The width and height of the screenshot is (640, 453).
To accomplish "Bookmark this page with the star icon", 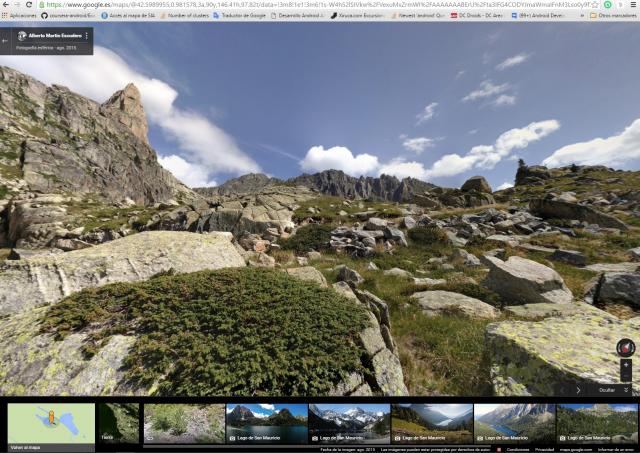I will coord(595,4).
